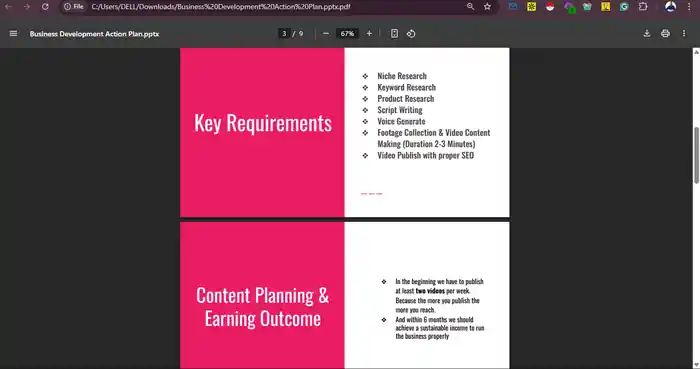
Task: Click the Key Requirements slide heading
Action: [x=263, y=124]
